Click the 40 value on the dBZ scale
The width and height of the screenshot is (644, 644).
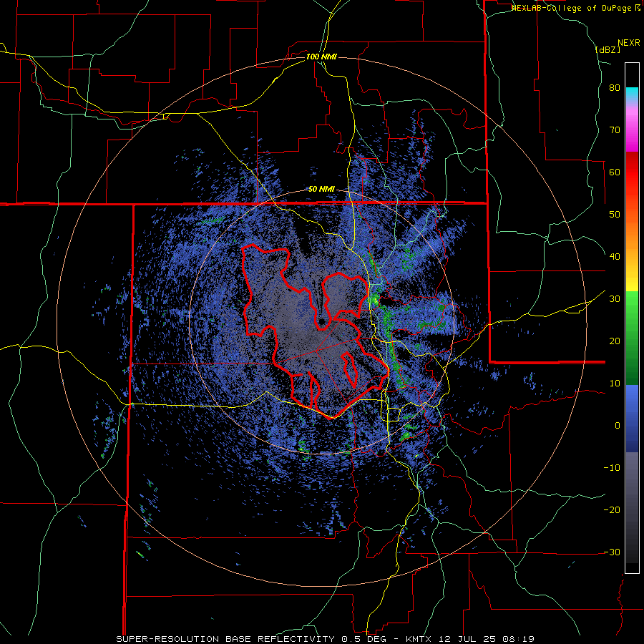coord(615,257)
